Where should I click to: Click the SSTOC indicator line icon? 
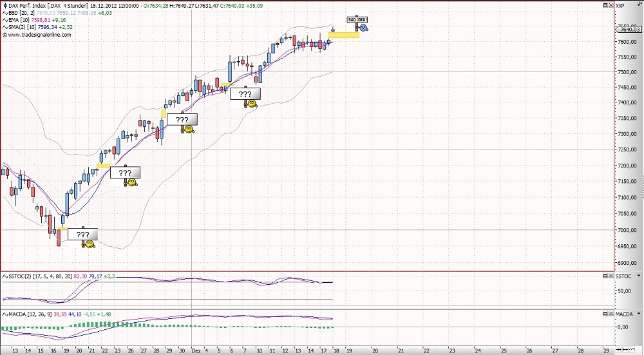[x=5, y=276]
